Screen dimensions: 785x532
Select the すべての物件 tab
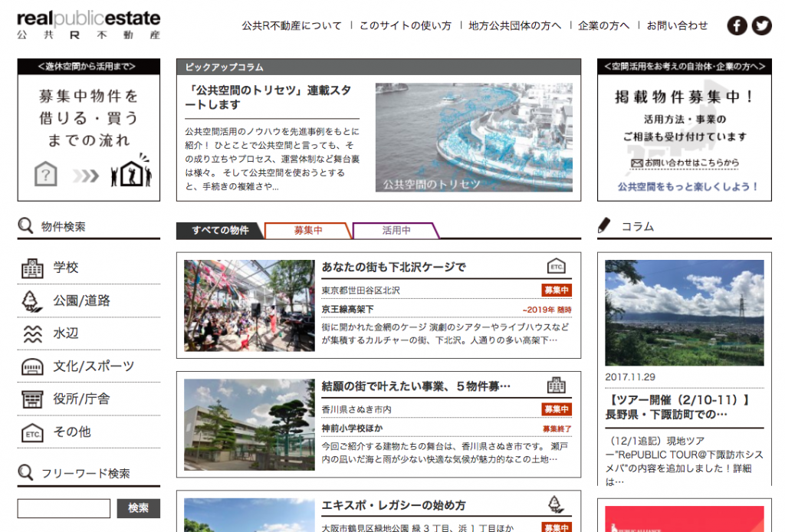[x=220, y=230]
